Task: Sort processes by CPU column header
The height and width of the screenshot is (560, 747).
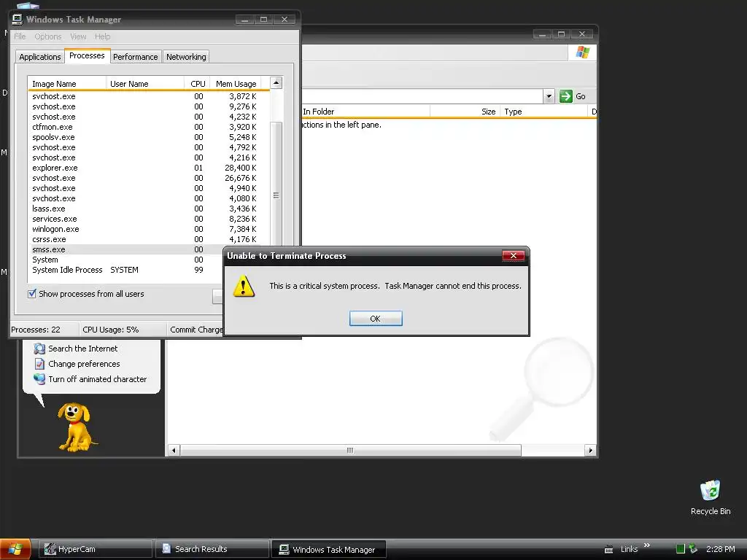Action: click(x=197, y=84)
